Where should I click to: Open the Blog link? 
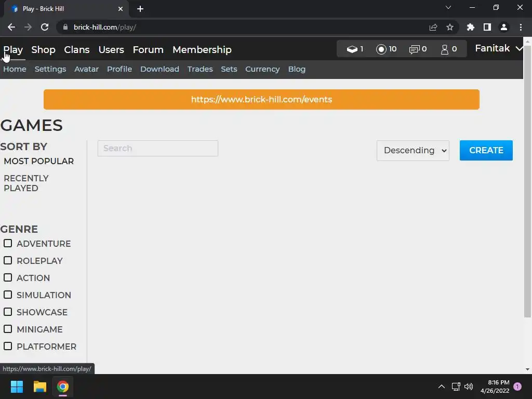pos(297,69)
